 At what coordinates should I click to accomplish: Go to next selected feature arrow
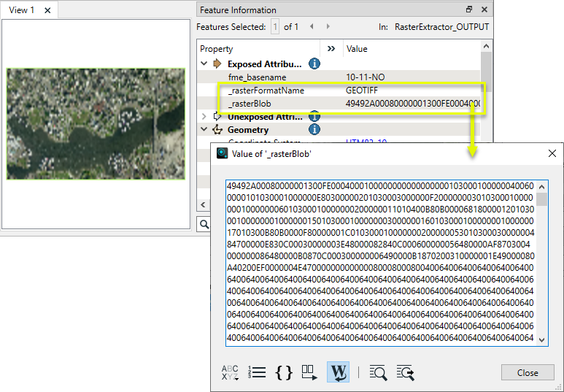point(327,27)
